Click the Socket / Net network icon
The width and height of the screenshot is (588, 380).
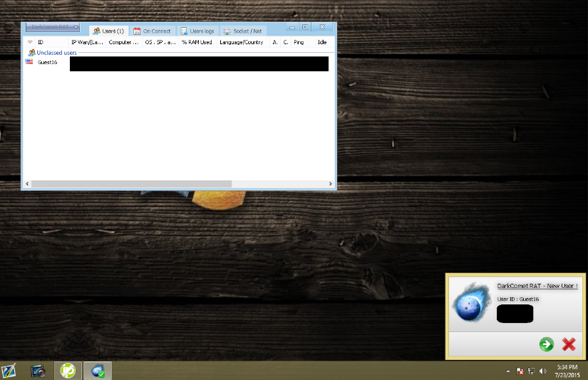(227, 31)
